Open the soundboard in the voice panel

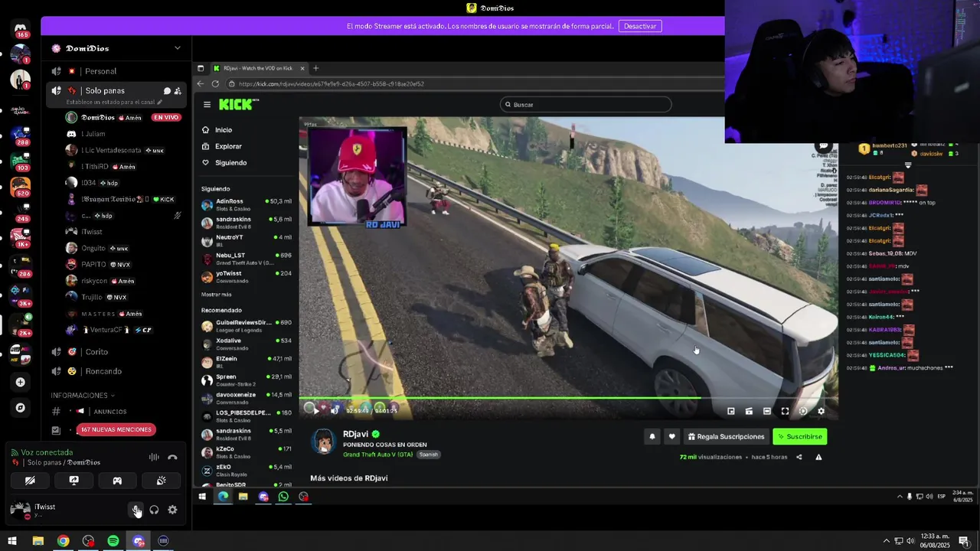pos(161,481)
